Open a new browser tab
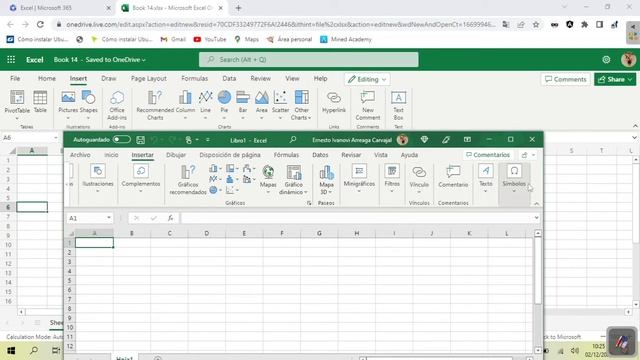The height and width of the screenshot is (360, 640). pyautogui.click(x=238, y=8)
